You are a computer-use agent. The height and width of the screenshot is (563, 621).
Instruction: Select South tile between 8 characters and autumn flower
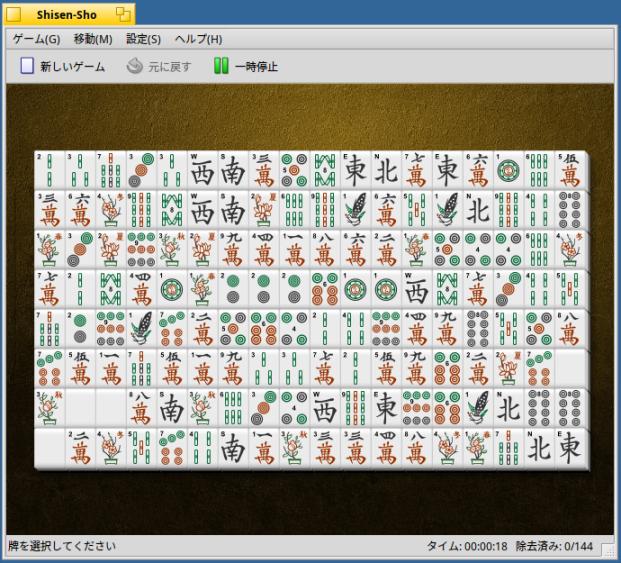pyautogui.click(x=172, y=408)
